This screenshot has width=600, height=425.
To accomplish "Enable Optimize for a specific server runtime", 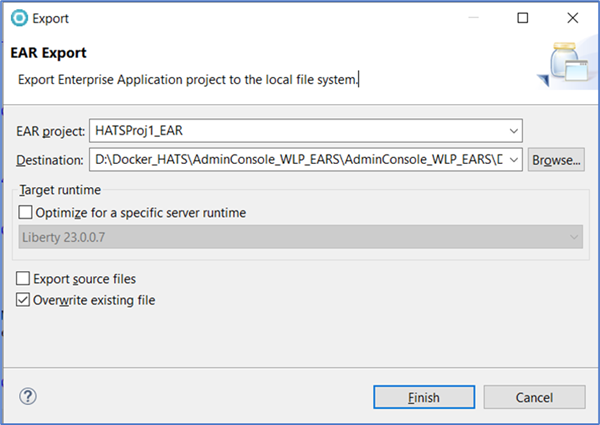I will [x=25, y=212].
